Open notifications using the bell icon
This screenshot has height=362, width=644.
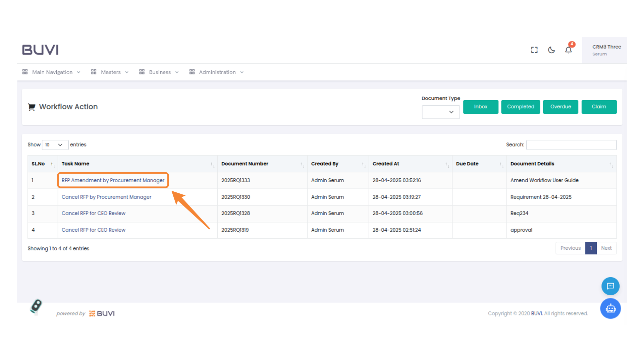568,50
